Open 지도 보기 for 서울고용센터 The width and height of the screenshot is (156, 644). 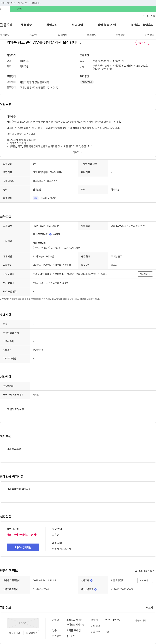click(145, 580)
